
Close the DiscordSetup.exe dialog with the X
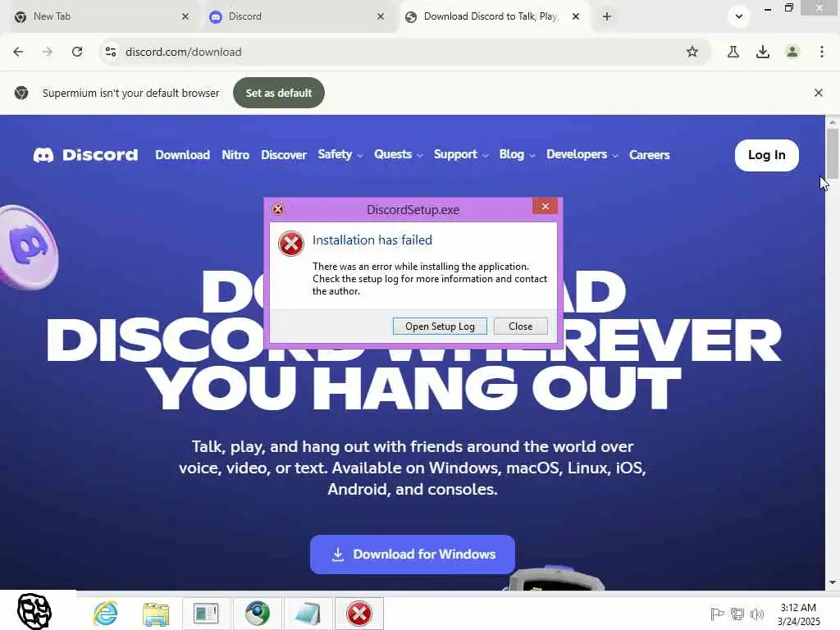coord(546,206)
